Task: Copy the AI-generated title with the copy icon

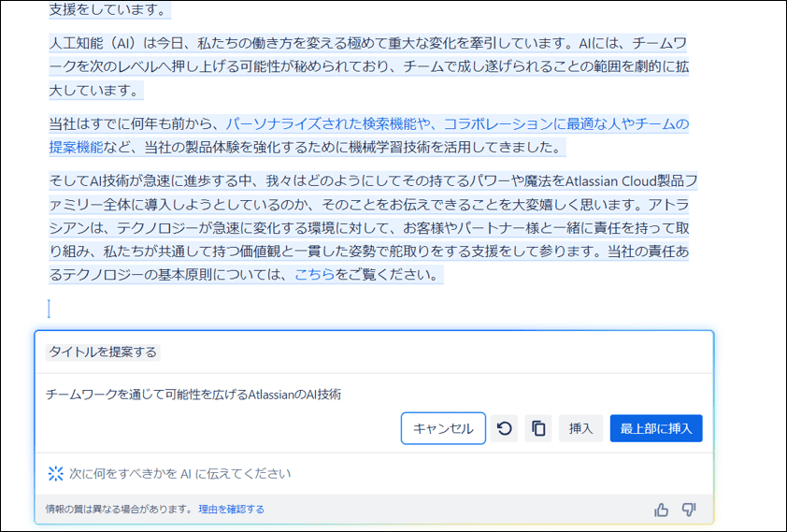Action: tap(538, 428)
